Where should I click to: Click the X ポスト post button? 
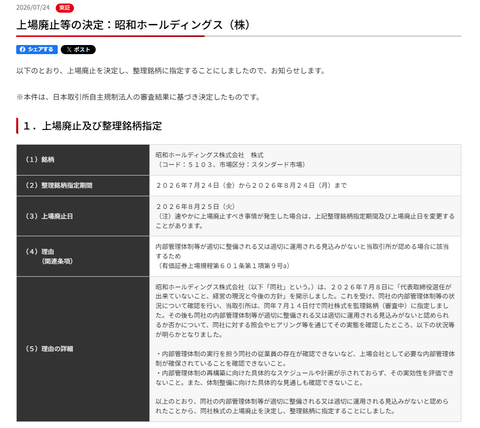coord(78,49)
